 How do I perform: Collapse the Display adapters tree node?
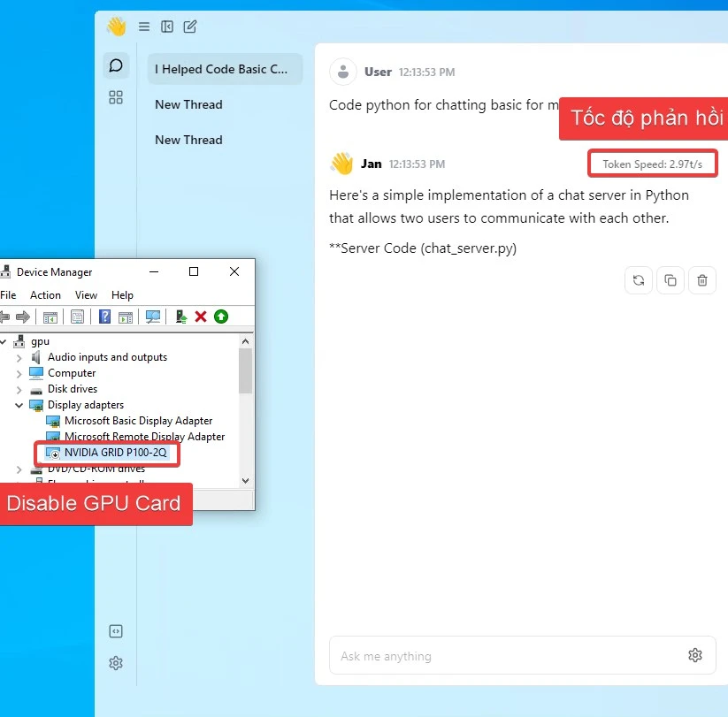(x=19, y=405)
